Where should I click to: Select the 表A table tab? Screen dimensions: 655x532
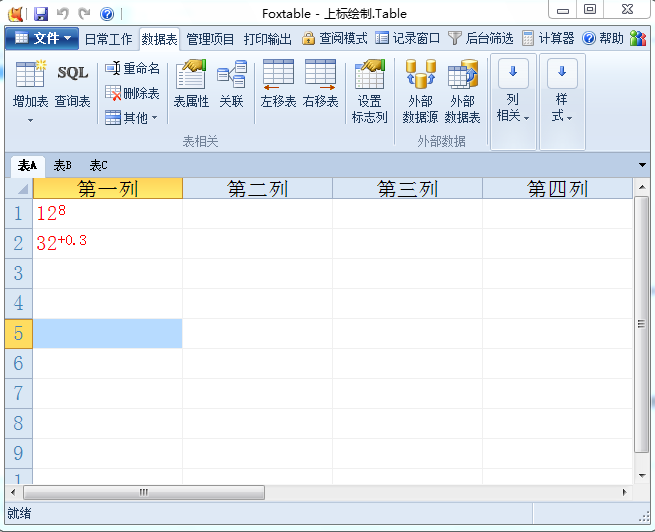pyautogui.click(x=27, y=166)
